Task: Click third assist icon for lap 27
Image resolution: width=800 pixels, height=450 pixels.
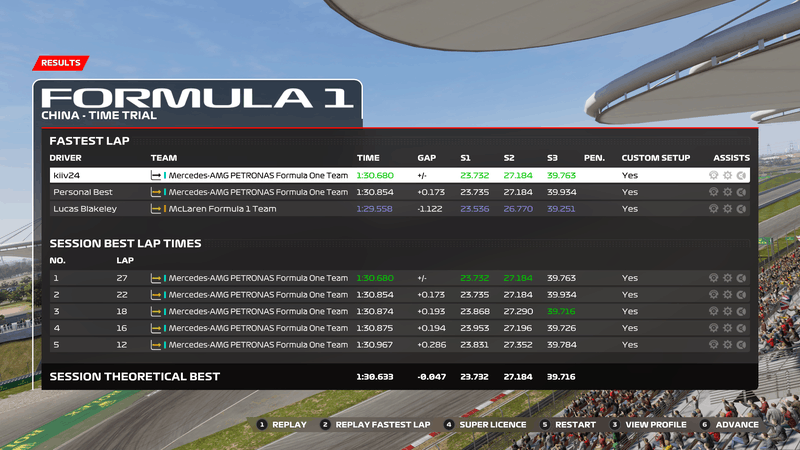Action: click(x=741, y=278)
